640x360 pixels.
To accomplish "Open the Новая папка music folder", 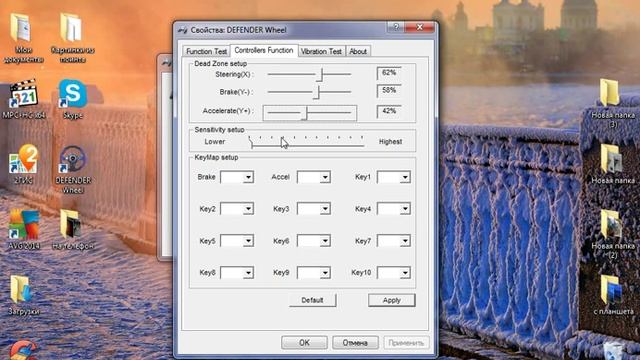I will coord(613,164).
